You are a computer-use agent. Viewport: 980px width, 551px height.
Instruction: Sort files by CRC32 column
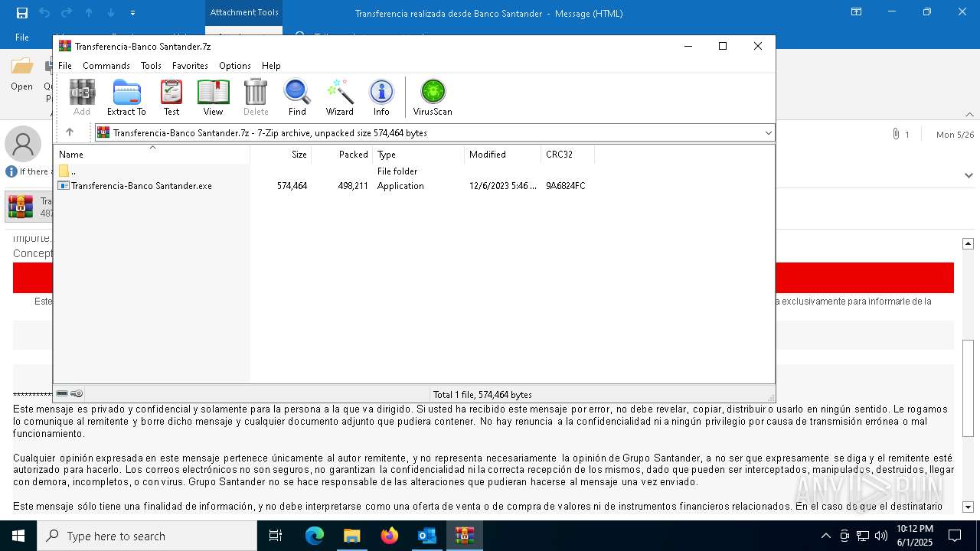(x=568, y=155)
